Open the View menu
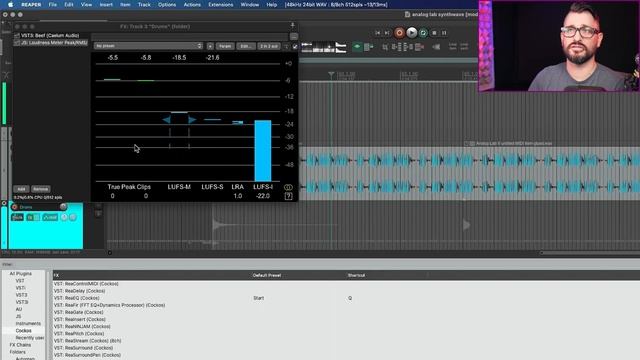The height and width of the screenshot is (360, 640). 86,4
